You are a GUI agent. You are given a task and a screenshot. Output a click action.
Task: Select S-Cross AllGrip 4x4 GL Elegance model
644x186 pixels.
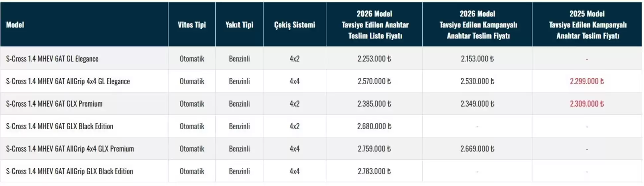68,81
